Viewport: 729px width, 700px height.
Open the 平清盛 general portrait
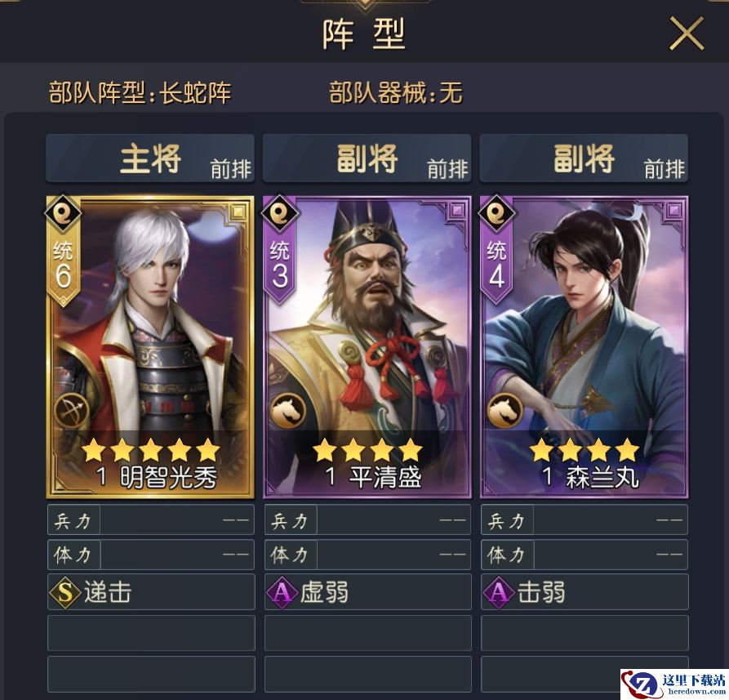tap(367, 347)
